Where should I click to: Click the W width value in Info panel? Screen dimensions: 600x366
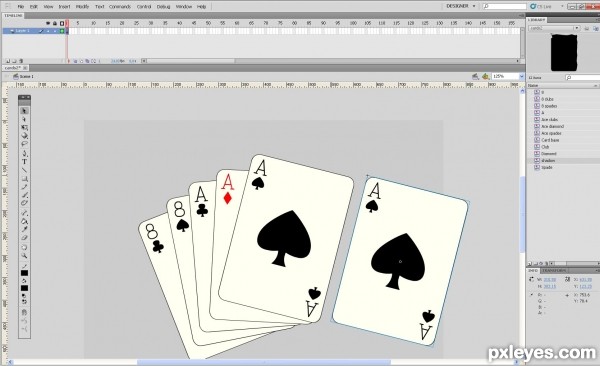(x=549, y=280)
